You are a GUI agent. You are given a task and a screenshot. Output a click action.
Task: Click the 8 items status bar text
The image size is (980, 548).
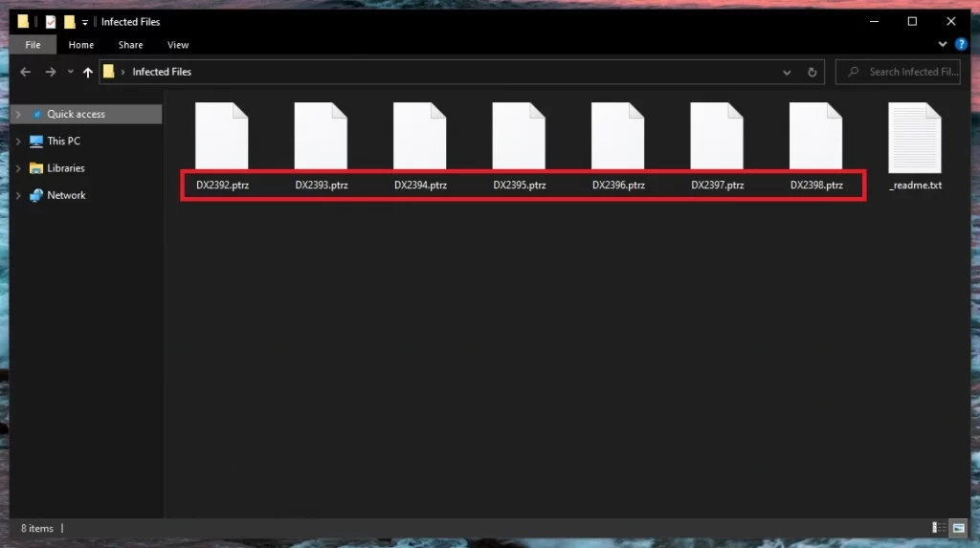pyautogui.click(x=37, y=529)
